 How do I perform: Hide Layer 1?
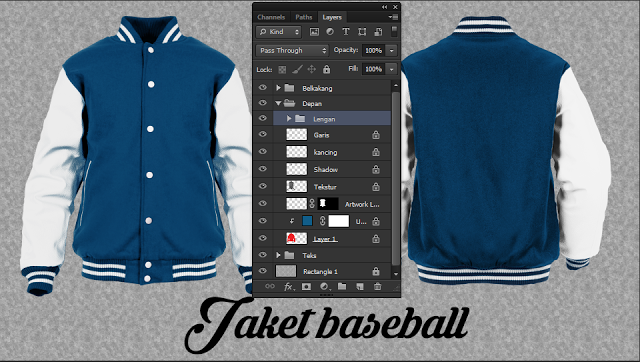coord(263,238)
